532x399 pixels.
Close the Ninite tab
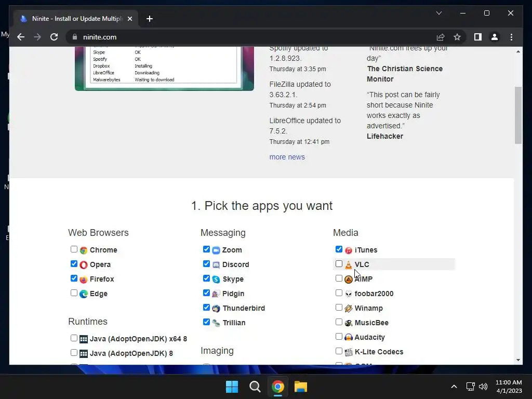coord(129,19)
